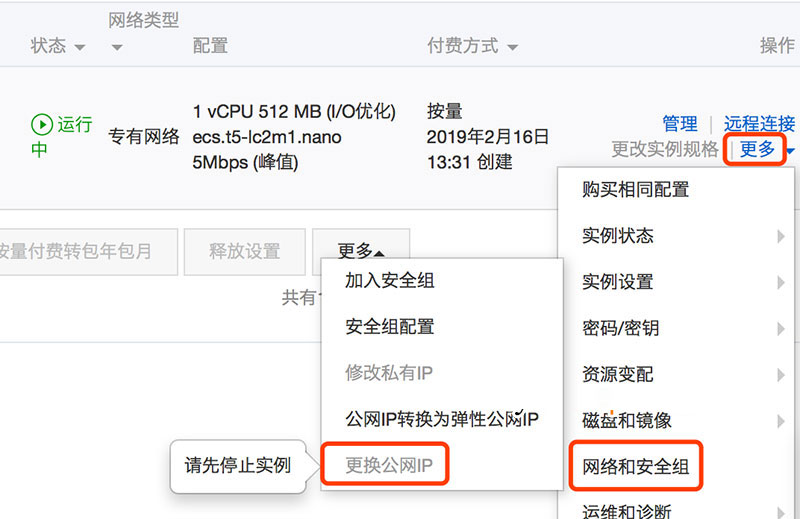
Task: Click the bottom 更多 button beside 释放设置
Action: [360, 251]
